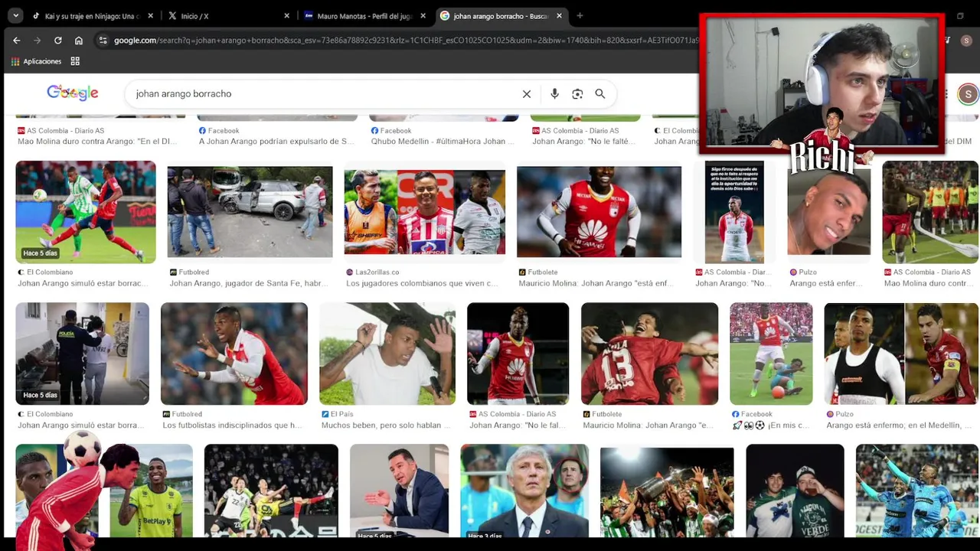Click Futbolred source above 'Johan Arango, jugador'
This screenshot has width=980, height=551.
[x=189, y=272]
